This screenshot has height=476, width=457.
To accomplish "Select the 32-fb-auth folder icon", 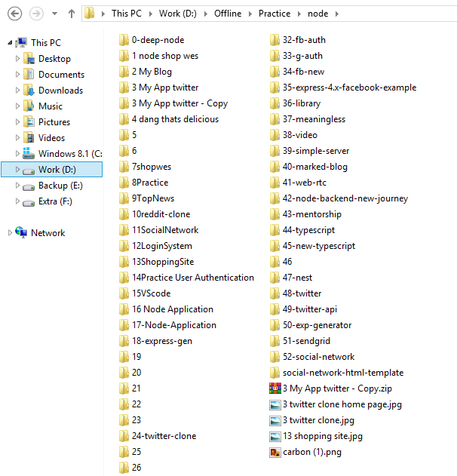I will coord(275,40).
